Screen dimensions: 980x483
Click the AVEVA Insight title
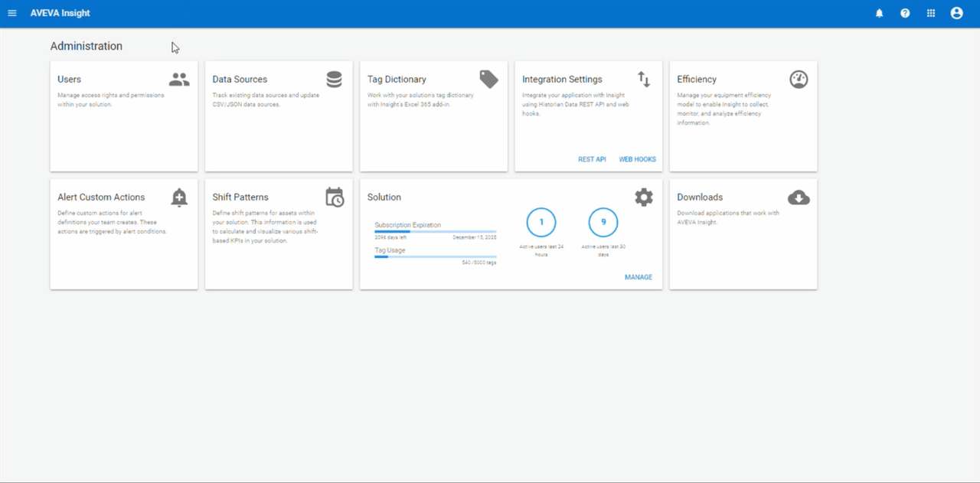[x=60, y=13]
